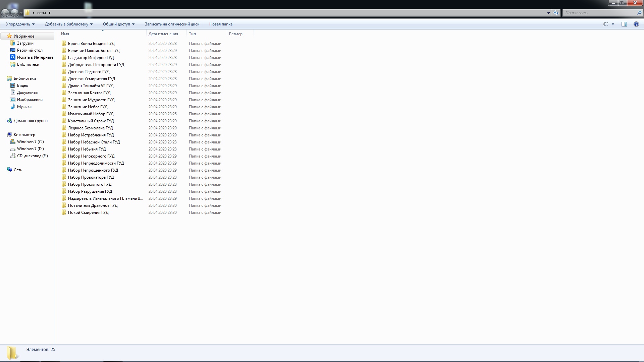Click the Back navigation arrow
This screenshot has height=362, width=644.
tap(5, 13)
